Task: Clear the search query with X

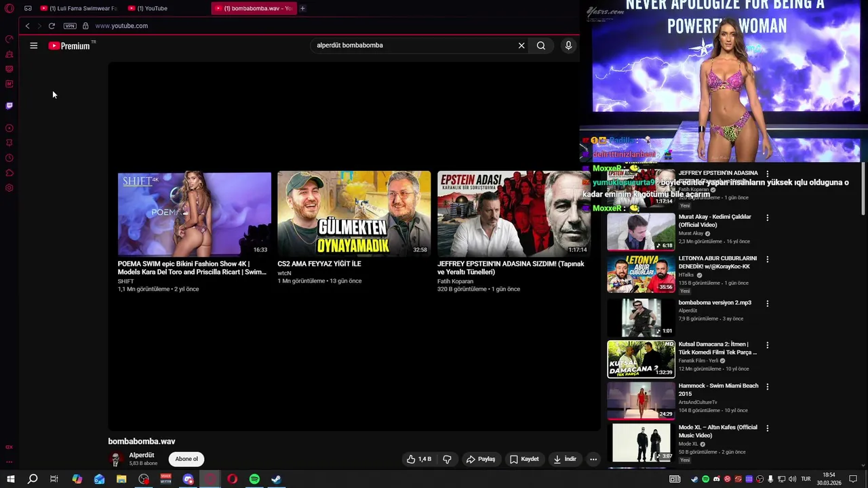Action: 521,45
